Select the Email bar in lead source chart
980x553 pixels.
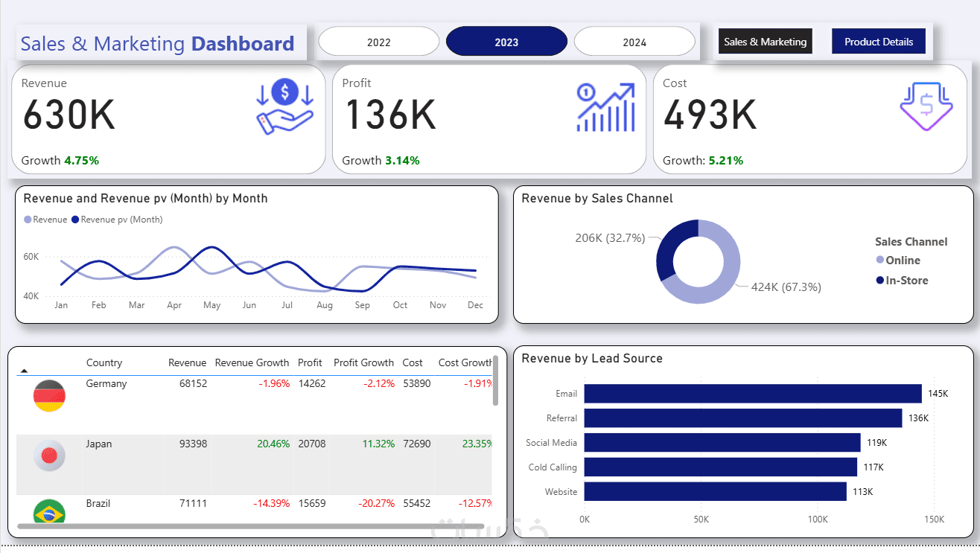click(x=753, y=394)
